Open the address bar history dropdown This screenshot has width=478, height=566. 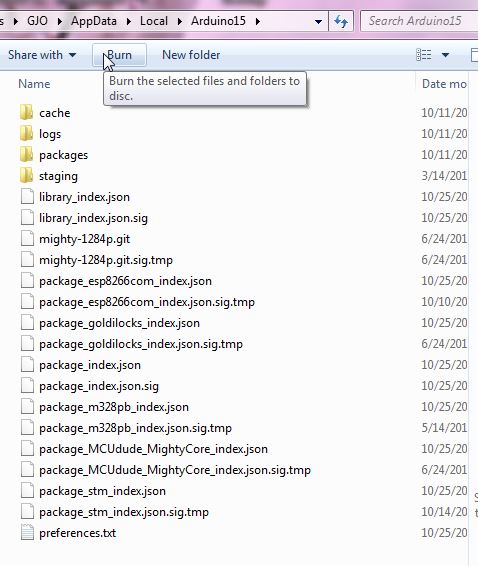point(318,22)
